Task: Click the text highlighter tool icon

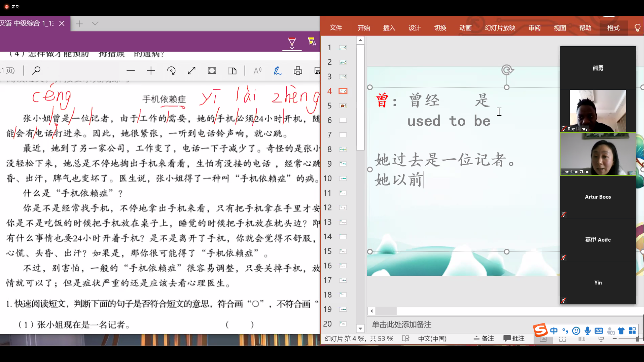Action: [x=312, y=42]
